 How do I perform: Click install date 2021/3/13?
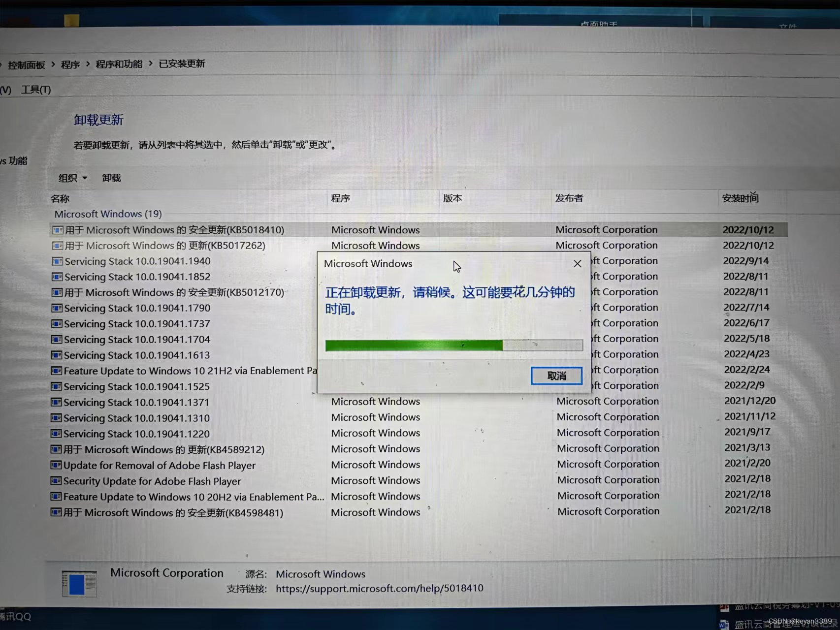(747, 447)
